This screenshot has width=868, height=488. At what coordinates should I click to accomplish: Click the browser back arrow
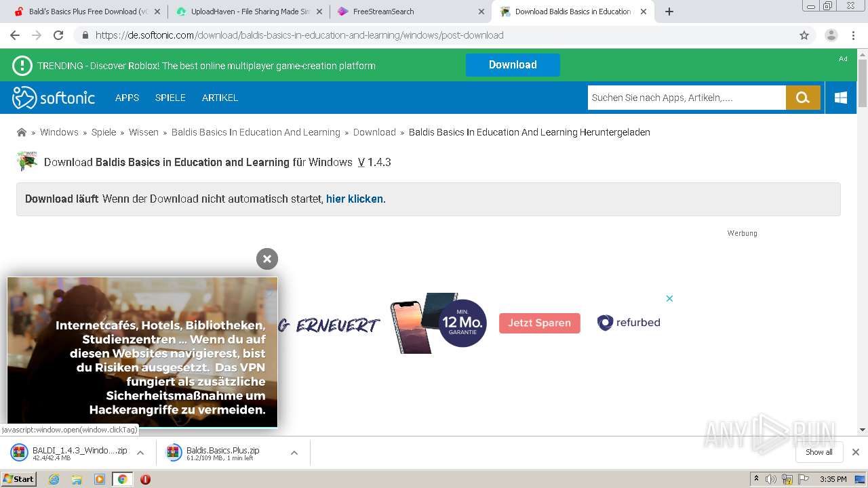click(15, 35)
